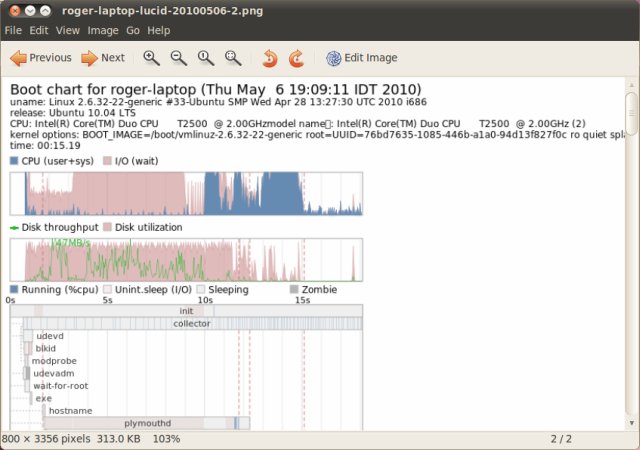Set zoom to normal size icon

pyautogui.click(x=206, y=58)
